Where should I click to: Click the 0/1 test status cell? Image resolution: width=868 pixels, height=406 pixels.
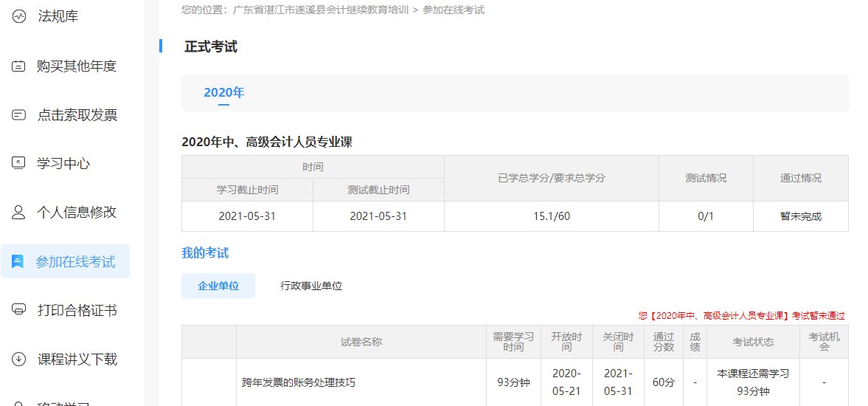tap(706, 216)
